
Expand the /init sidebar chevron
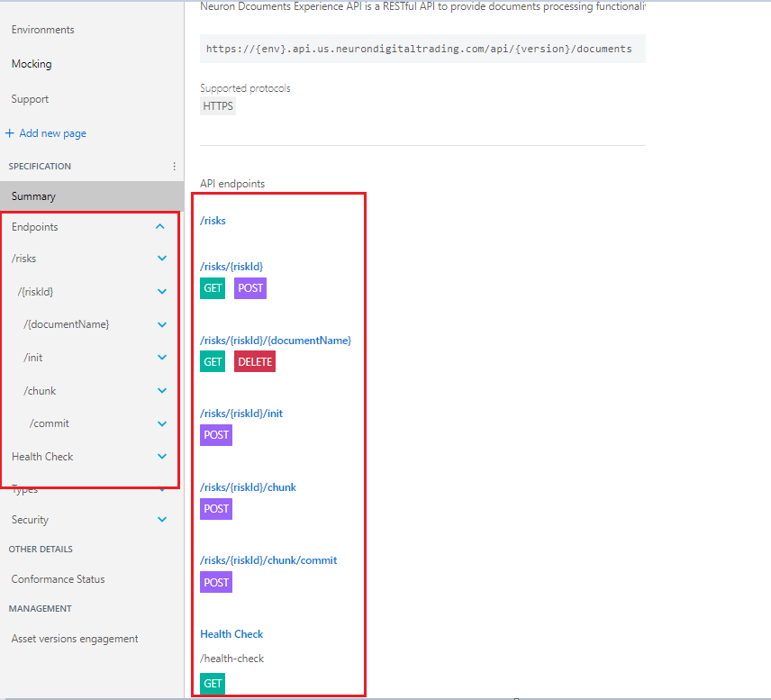point(162,358)
